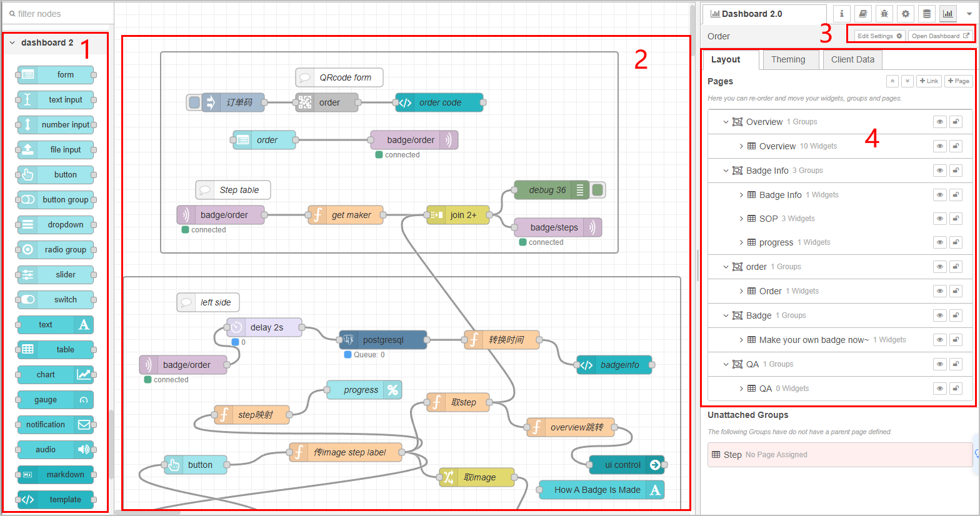Select the radio group palette node
Viewport: 980px width, 516px height.
[x=56, y=250]
